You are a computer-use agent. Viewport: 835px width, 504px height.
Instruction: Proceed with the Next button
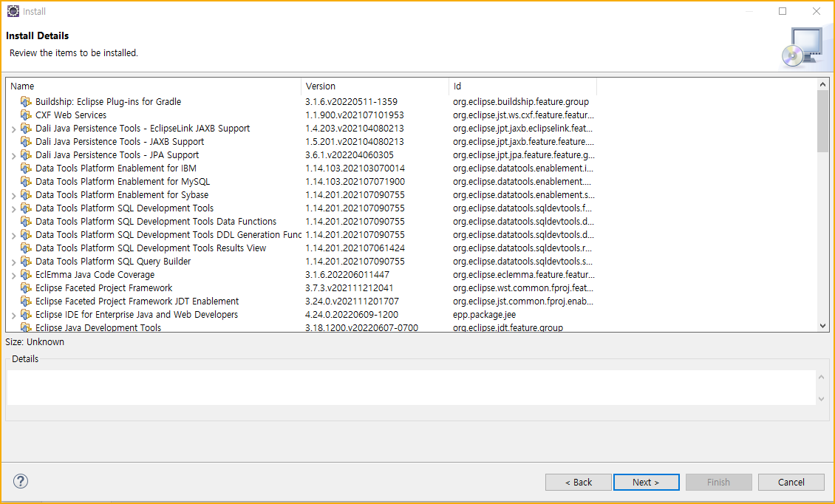coord(646,482)
